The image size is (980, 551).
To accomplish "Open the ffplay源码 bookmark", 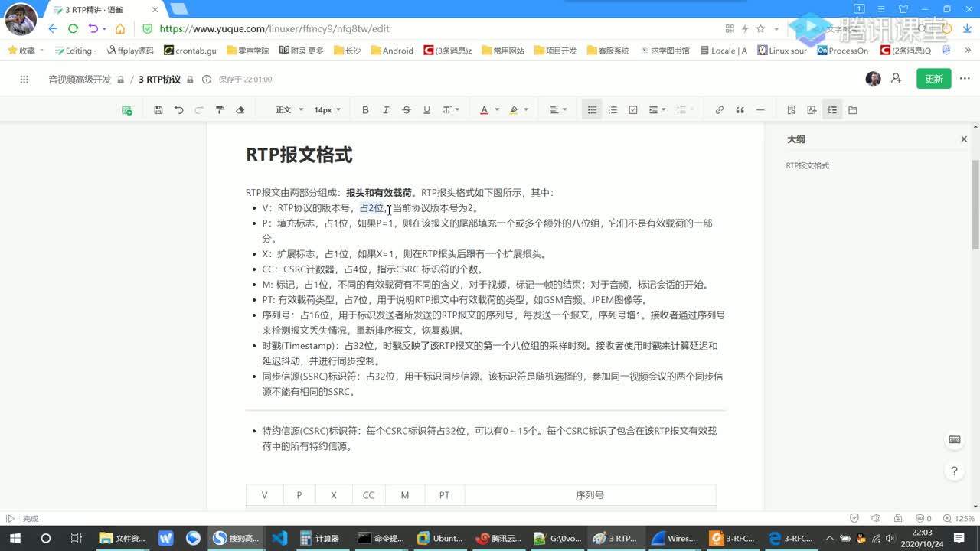I will 129,51.
